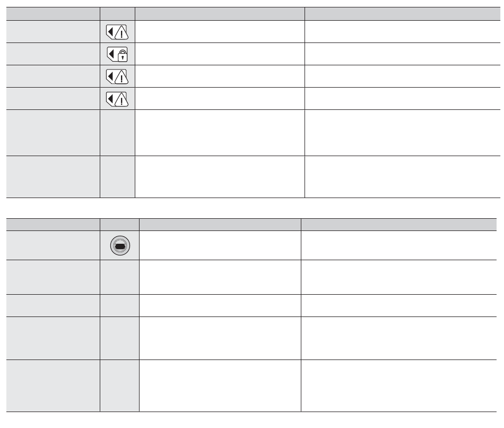Viewport: 504px width, 428px height.
Task: Click the black center of the circular disc icon
Action: 120,246
